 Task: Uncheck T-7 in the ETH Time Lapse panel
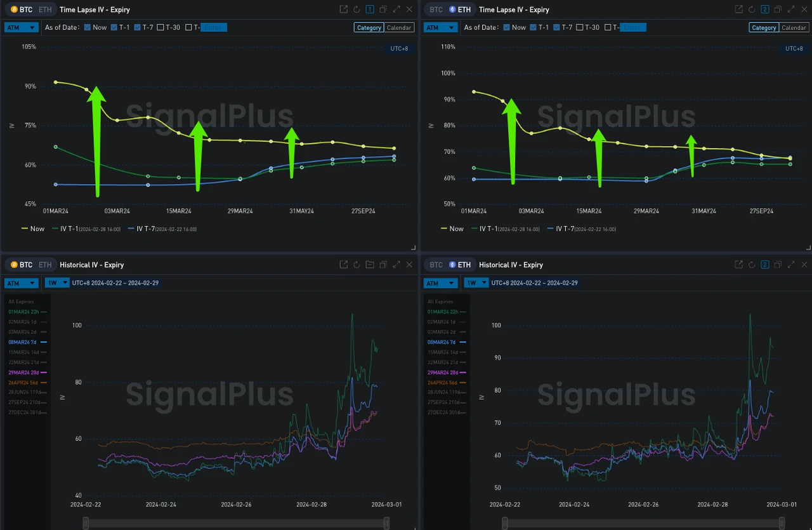coord(557,27)
